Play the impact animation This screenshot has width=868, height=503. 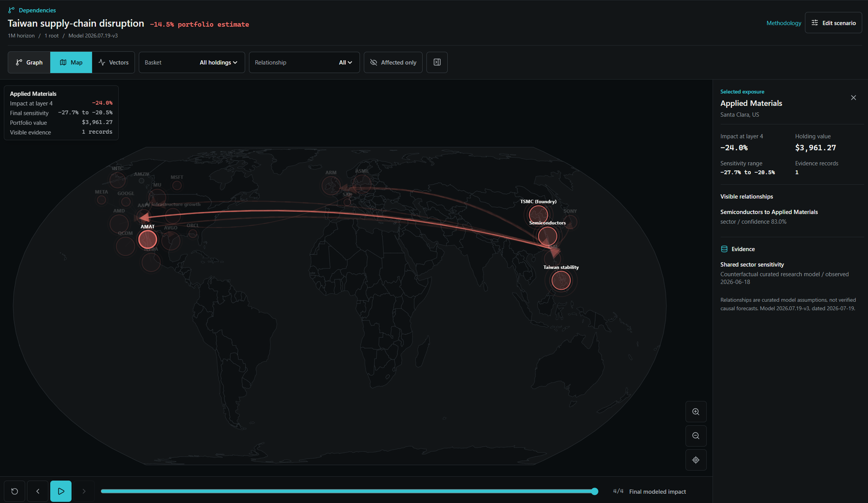coord(61,491)
